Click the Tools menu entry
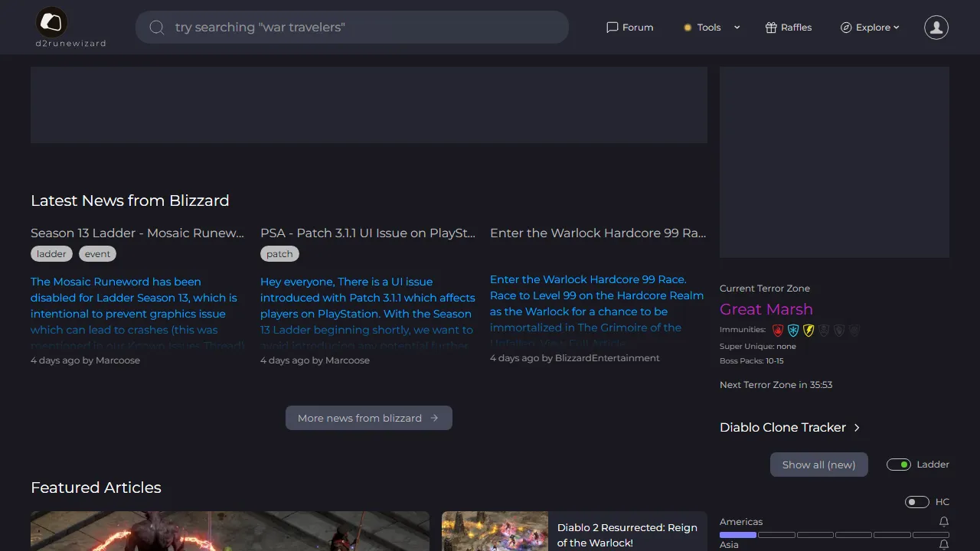This screenshot has height=551, width=980. click(x=709, y=27)
